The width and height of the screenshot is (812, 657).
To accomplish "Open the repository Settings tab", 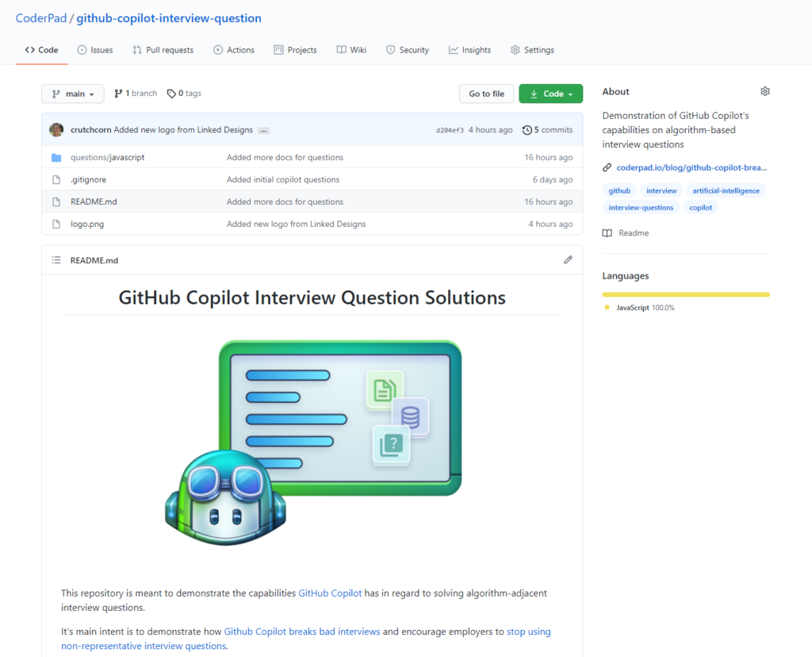I will [x=532, y=49].
